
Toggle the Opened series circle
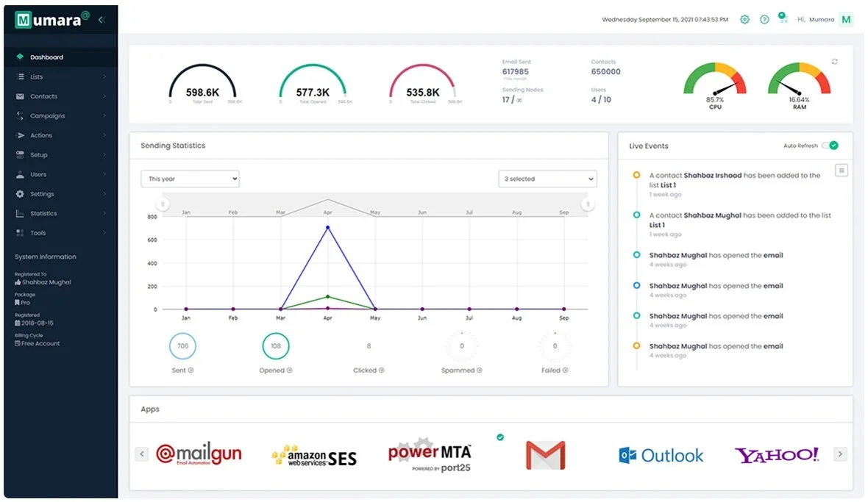pyautogui.click(x=276, y=346)
